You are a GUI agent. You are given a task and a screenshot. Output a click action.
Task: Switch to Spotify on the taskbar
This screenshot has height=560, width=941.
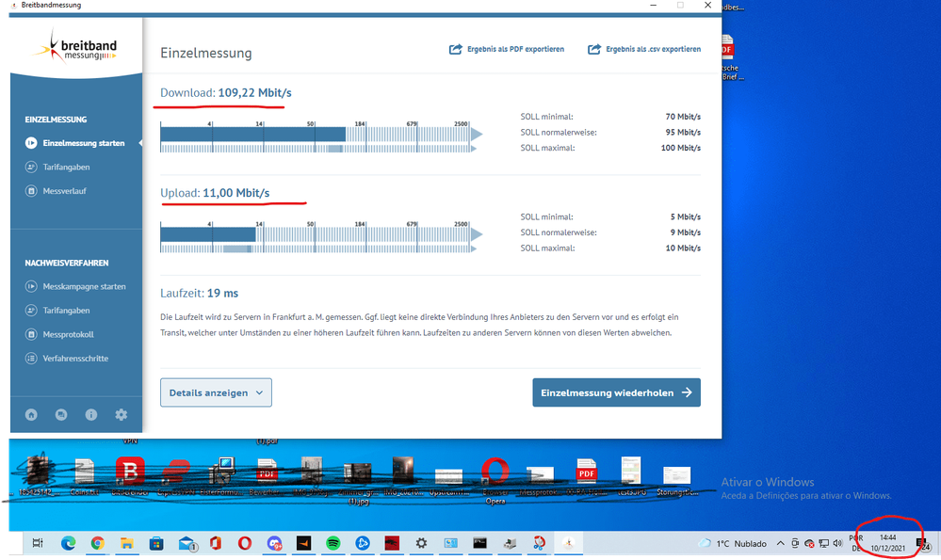(x=333, y=543)
